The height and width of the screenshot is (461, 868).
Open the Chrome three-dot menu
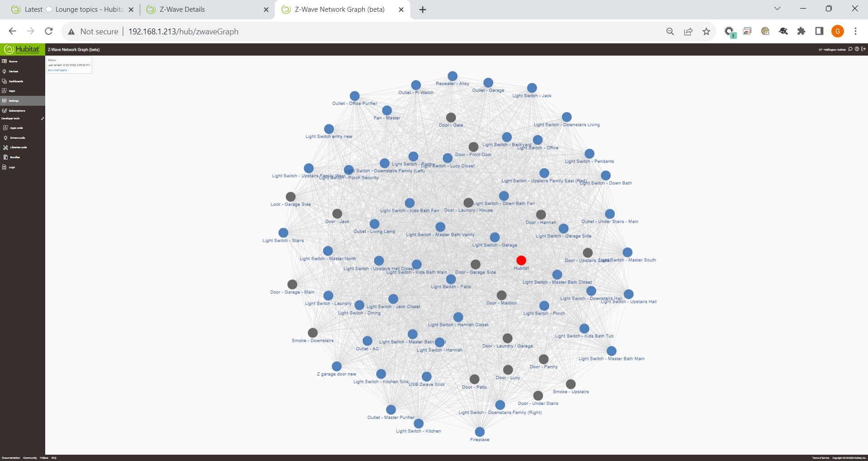click(856, 31)
